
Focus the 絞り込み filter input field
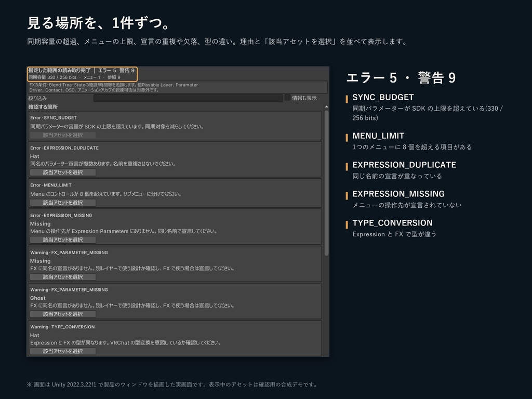coord(188,98)
